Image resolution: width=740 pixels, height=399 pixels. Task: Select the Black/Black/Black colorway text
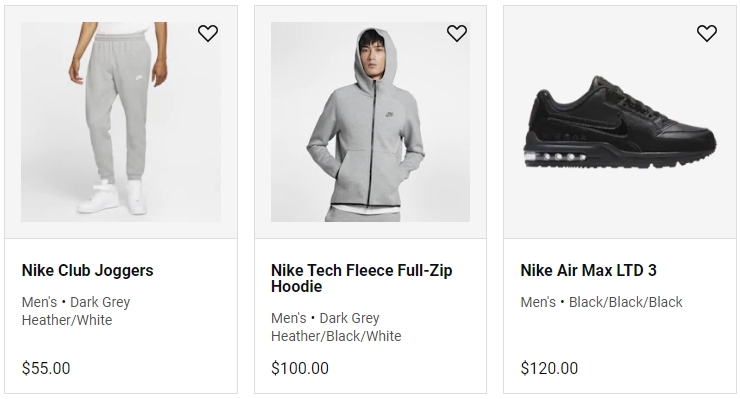coord(625,302)
